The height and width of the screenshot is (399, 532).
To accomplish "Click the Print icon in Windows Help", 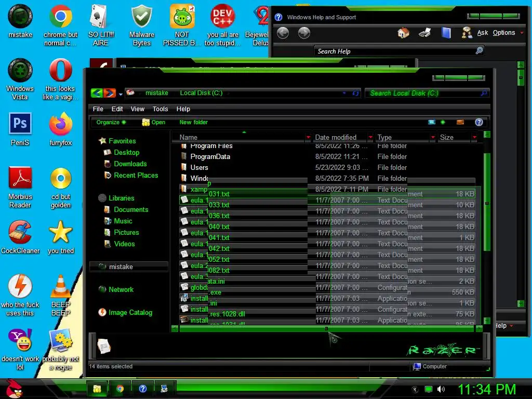I will click(425, 33).
